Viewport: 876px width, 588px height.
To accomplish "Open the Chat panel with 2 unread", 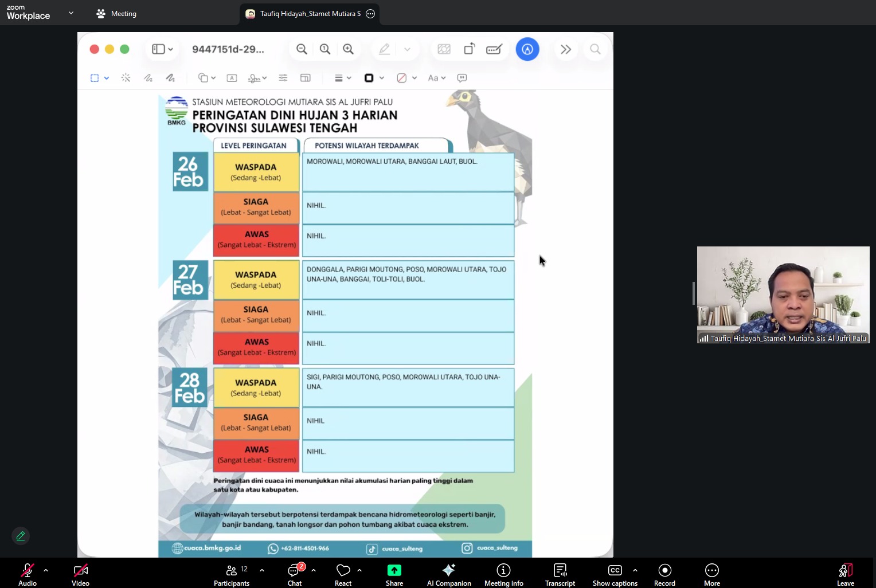I will point(295,574).
